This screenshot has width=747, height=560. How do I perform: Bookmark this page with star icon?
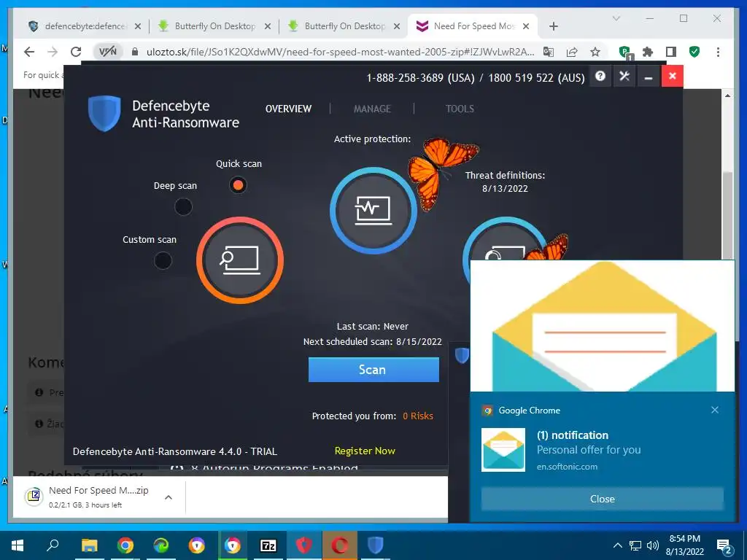point(595,52)
